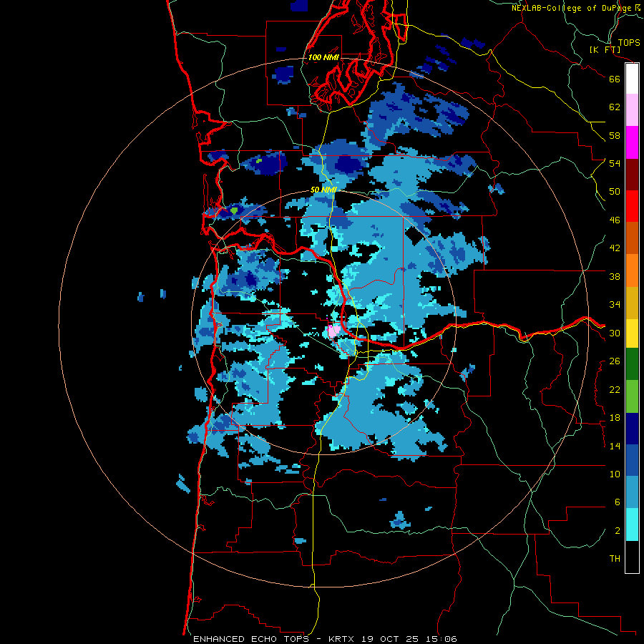Click the single-digit legend value '6'
Screen dimensions: 644x644
click(x=618, y=502)
